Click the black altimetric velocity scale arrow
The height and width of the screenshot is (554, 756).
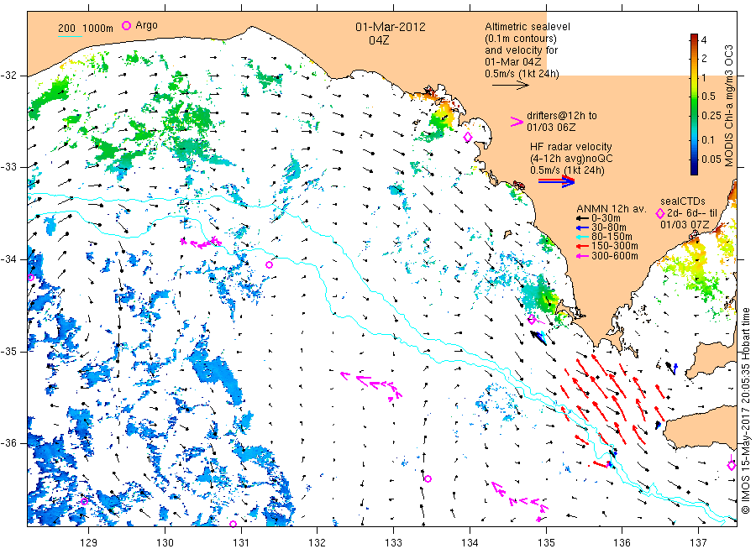pos(511,86)
